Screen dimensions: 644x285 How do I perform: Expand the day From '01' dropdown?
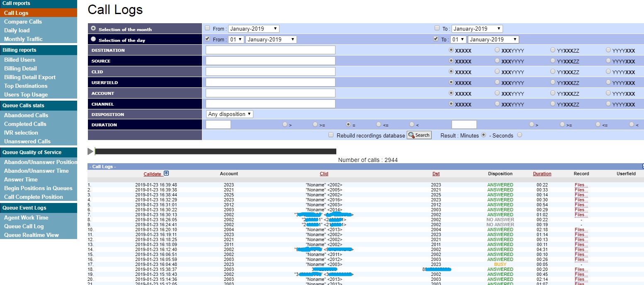[x=236, y=39]
